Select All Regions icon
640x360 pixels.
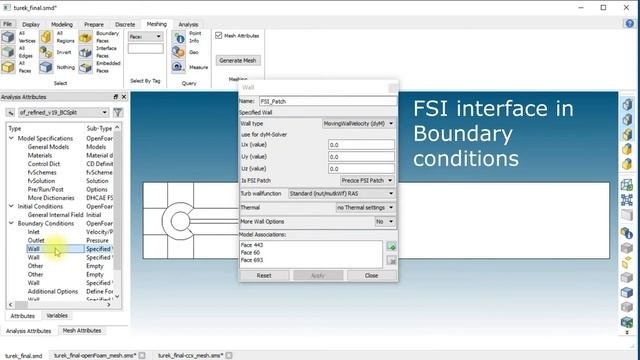coord(46,37)
